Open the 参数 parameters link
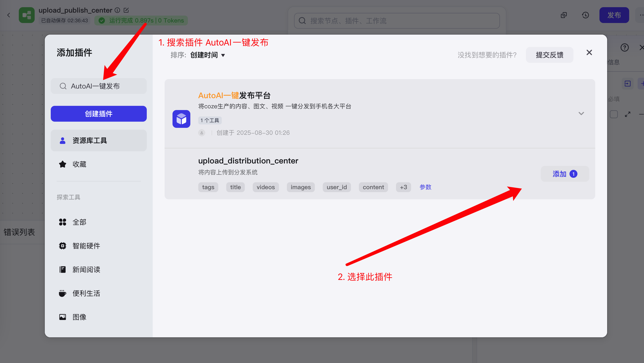 [x=425, y=187]
